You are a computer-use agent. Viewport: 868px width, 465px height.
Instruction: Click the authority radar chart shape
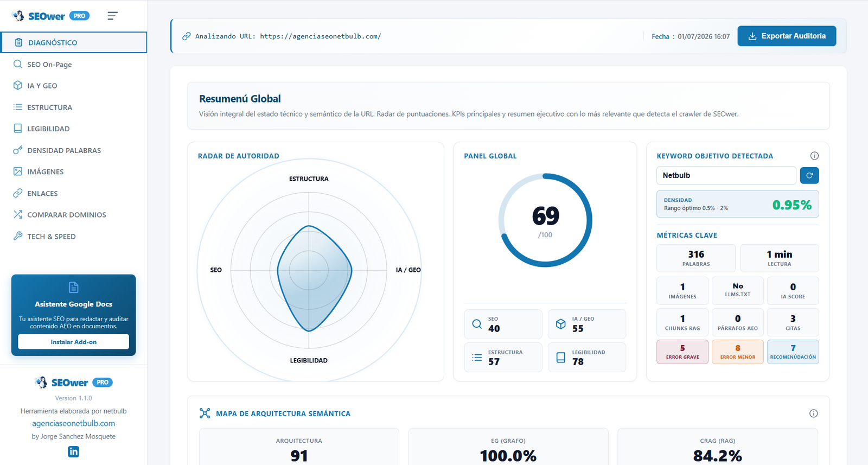tap(314, 278)
